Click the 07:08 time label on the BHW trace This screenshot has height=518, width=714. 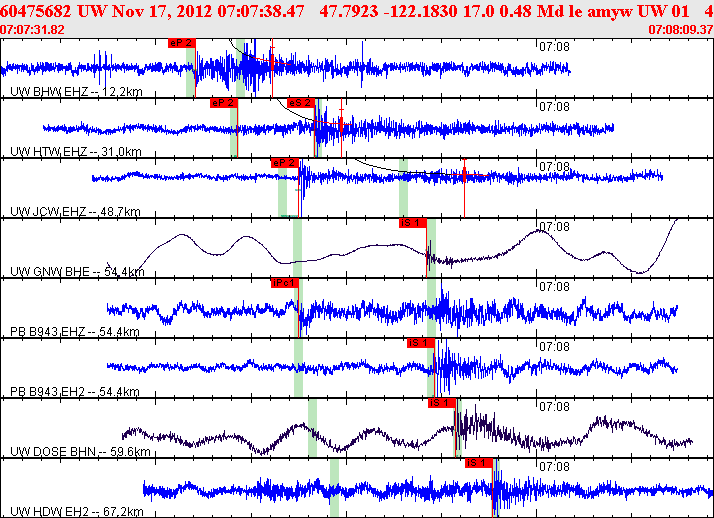point(554,47)
